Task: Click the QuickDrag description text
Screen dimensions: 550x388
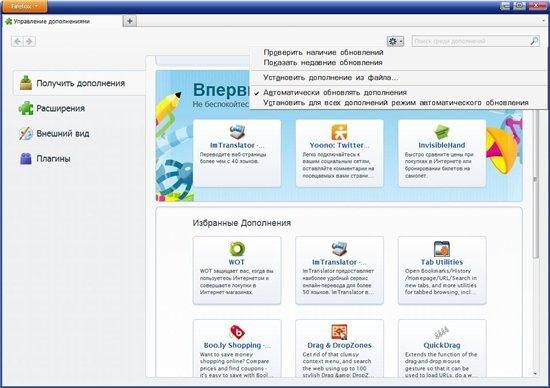Action: (441, 365)
